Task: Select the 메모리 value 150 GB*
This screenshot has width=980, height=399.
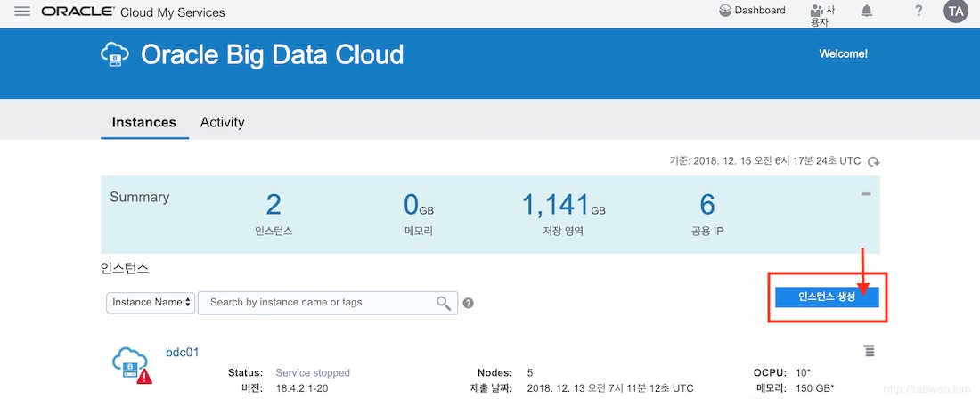Action: (x=815, y=388)
